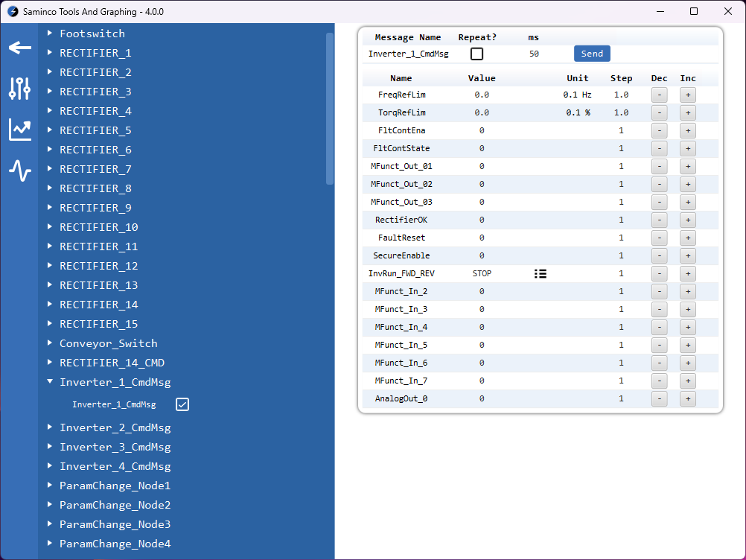Decrement MFunct_In_4 value
Viewport: 746px width, 560px height.
click(x=659, y=328)
